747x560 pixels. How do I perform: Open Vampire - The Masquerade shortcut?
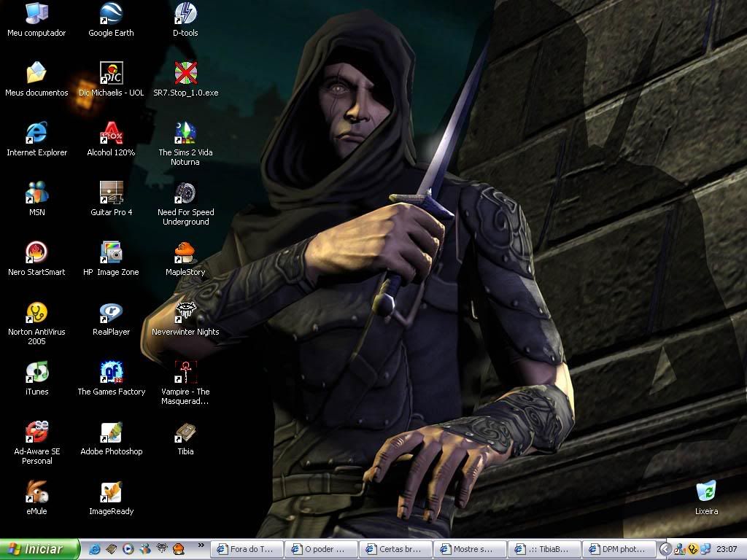coord(185,384)
